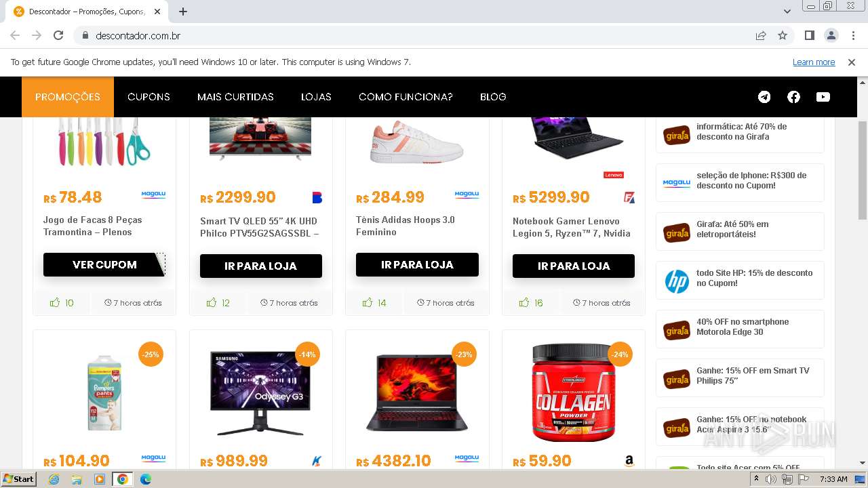The width and height of the screenshot is (868, 488).
Task: Dismiss the Chrome update notification bar
Action: (x=852, y=62)
